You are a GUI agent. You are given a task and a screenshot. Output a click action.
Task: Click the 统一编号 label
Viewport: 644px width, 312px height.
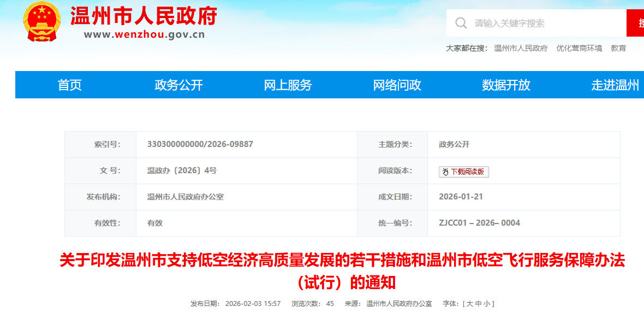click(395, 223)
